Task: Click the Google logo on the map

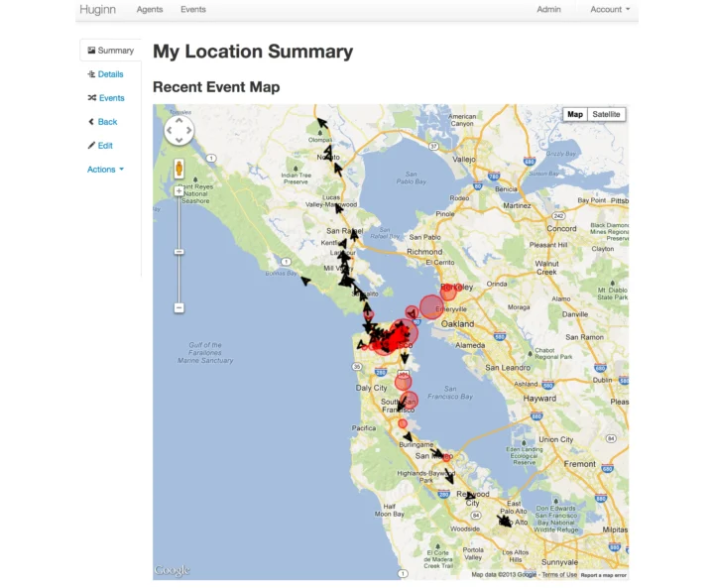Action: tap(172, 570)
